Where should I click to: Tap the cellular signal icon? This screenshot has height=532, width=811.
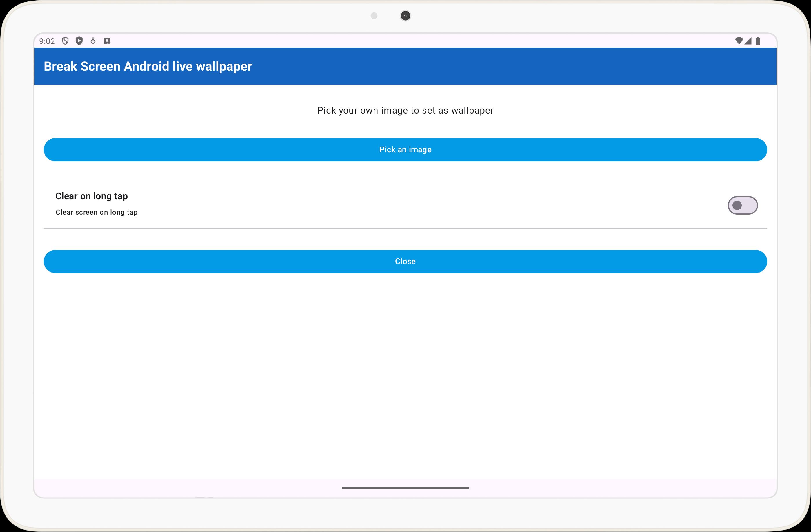pyautogui.click(x=748, y=41)
